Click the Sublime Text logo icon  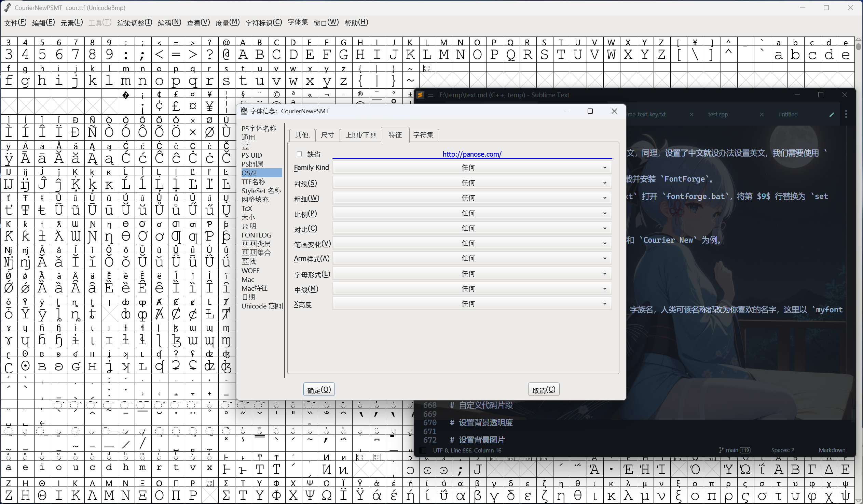[x=420, y=95]
